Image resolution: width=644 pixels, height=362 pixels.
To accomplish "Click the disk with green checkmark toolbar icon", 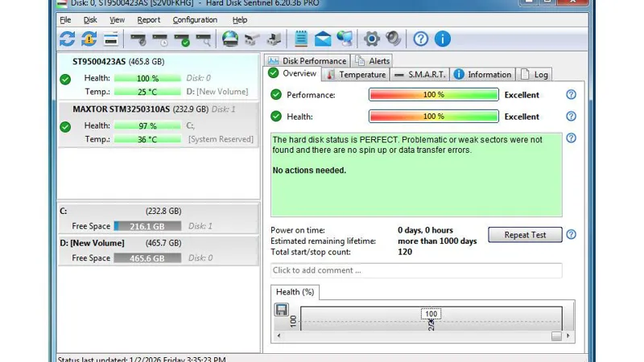I will 182,39.
